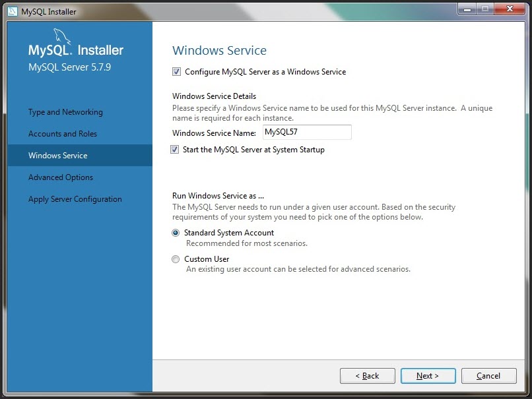Viewport: 532px width, 399px height.
Task: Click the MySQL dolphin logo
Action: click(x=62, y=37)
